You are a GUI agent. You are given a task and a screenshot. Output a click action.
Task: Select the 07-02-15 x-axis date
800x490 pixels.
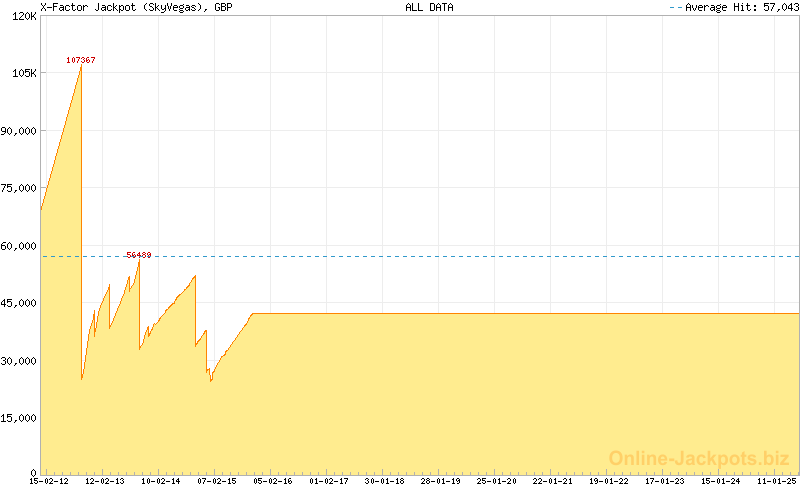[217, 482]
